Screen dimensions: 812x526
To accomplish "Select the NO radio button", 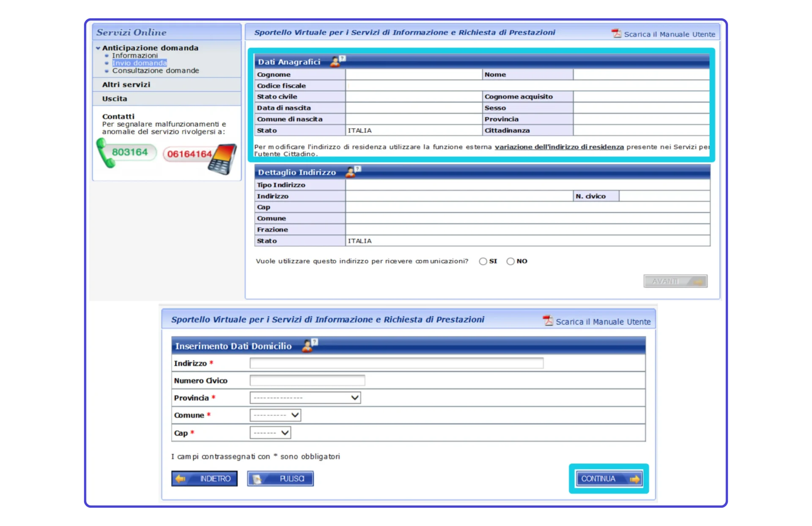I will [510, 262].
